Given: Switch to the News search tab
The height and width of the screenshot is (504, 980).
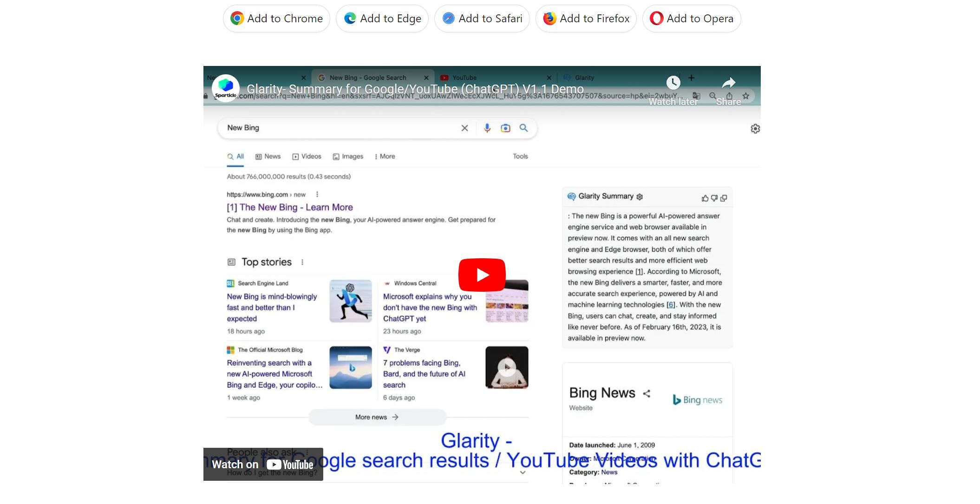Looking at the screenshot, I should click(x=268, y=157).
